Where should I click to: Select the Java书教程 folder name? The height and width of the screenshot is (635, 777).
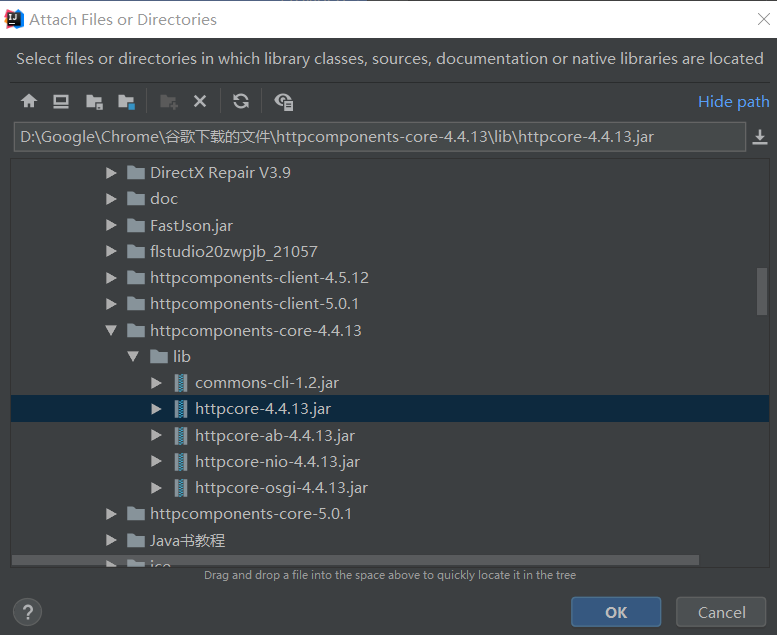point(187,540)
